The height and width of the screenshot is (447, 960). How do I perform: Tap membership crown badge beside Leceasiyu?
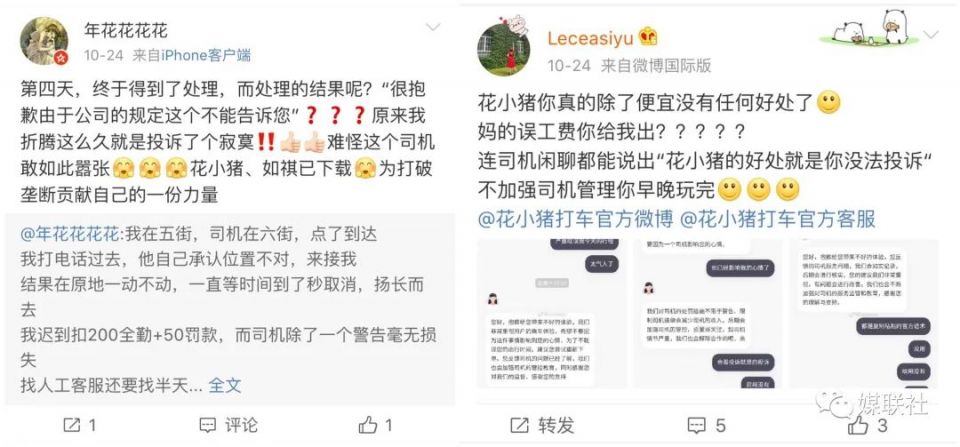coord(648,38)
